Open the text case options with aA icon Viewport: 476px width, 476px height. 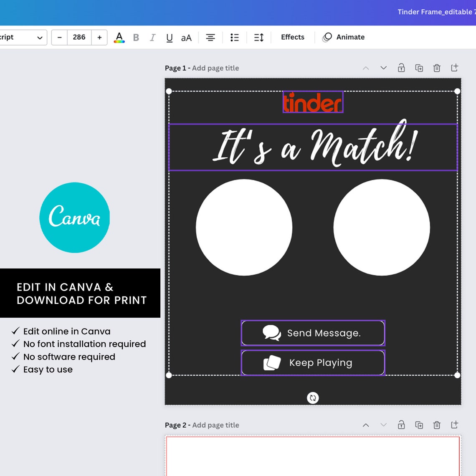(186, 37)
